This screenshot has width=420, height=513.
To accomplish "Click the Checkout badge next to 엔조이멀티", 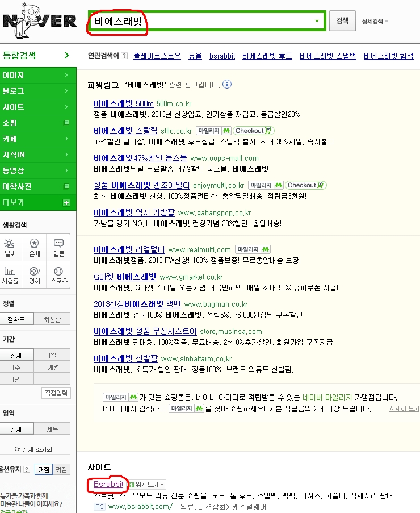I will point(305,185).
